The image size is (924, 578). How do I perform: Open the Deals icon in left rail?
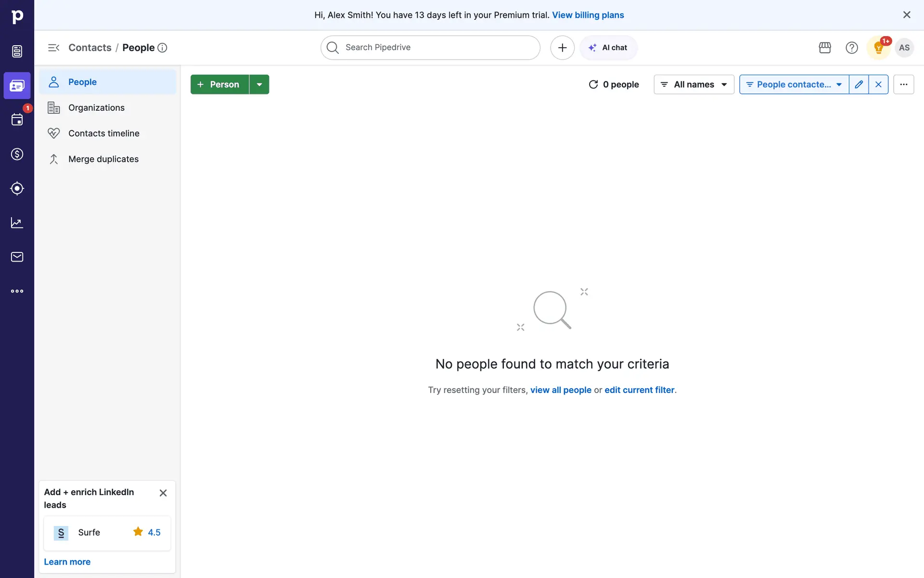tap(17, 154)
